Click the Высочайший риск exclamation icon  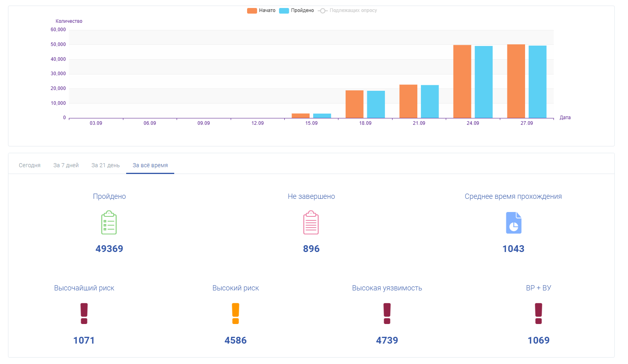coord(84,313)
